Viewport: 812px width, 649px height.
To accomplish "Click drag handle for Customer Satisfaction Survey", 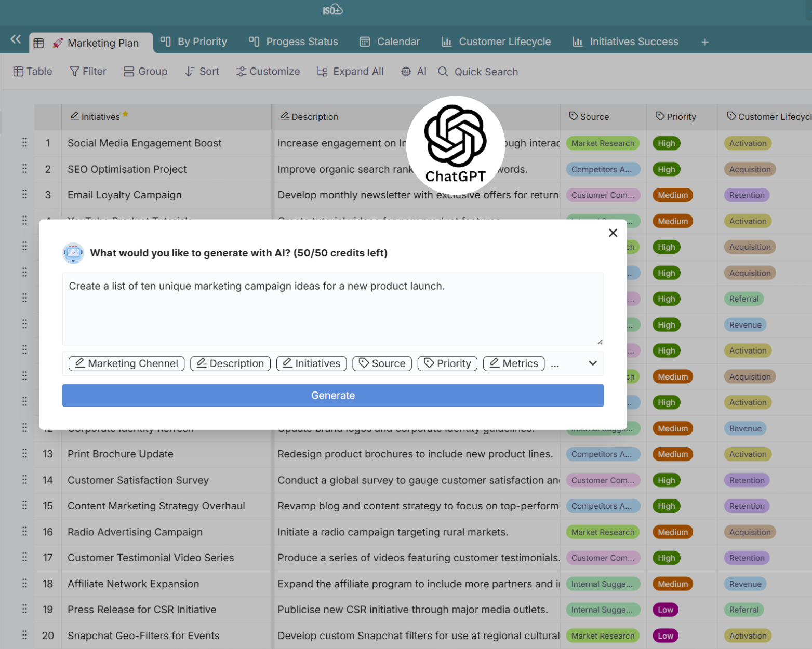I will [24, 480].
